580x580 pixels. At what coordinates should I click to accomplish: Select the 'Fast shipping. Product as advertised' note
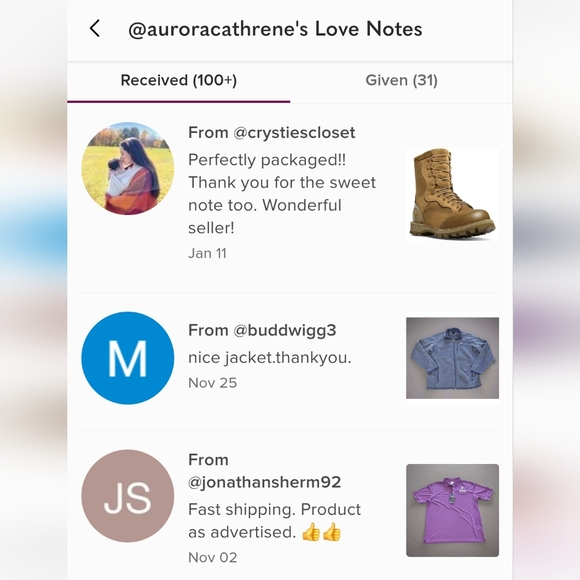point(274,521)
